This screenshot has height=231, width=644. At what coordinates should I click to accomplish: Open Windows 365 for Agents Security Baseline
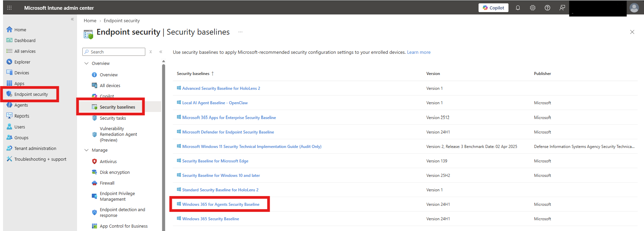click(x=221, y=204)
